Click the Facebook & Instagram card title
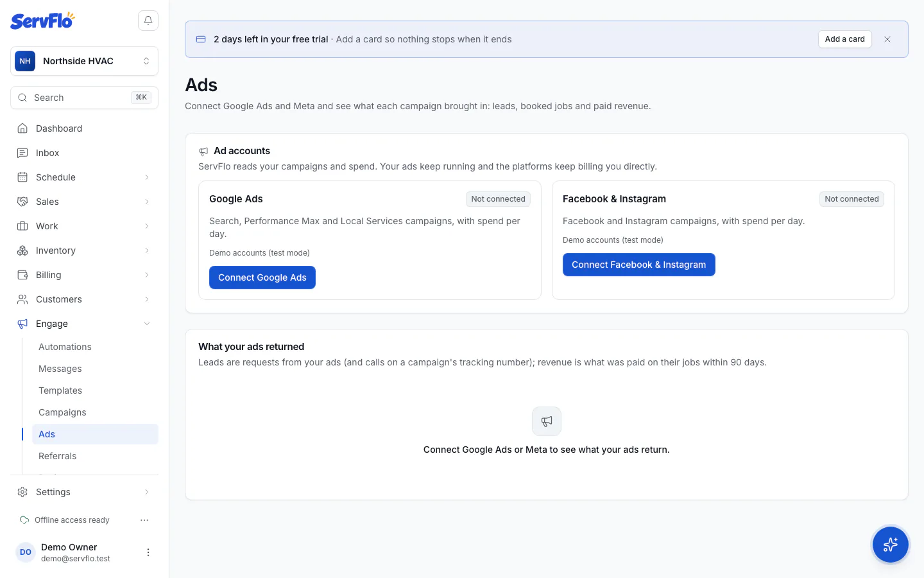Screen dimensions: 924x578 (x=614, y=199)
